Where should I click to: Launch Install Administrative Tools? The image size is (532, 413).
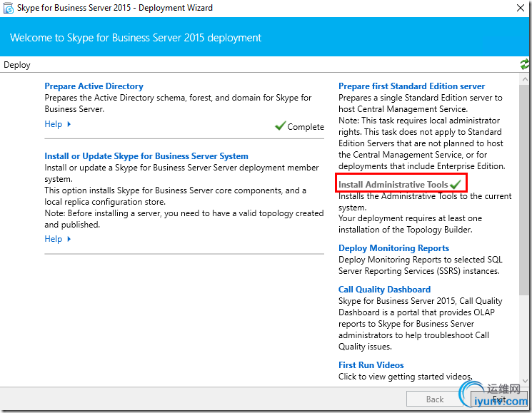[393, 185]
